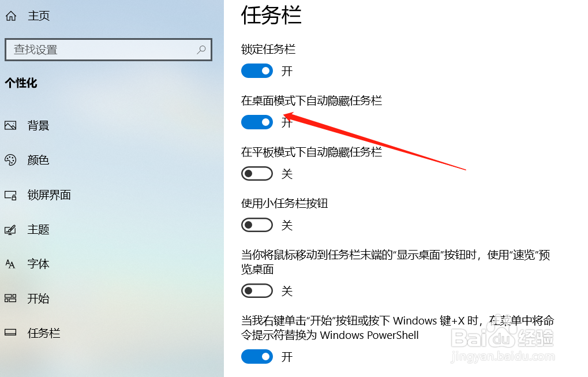Enable 使用小任务栏按钮 toggle

click(x=257, y=225)
